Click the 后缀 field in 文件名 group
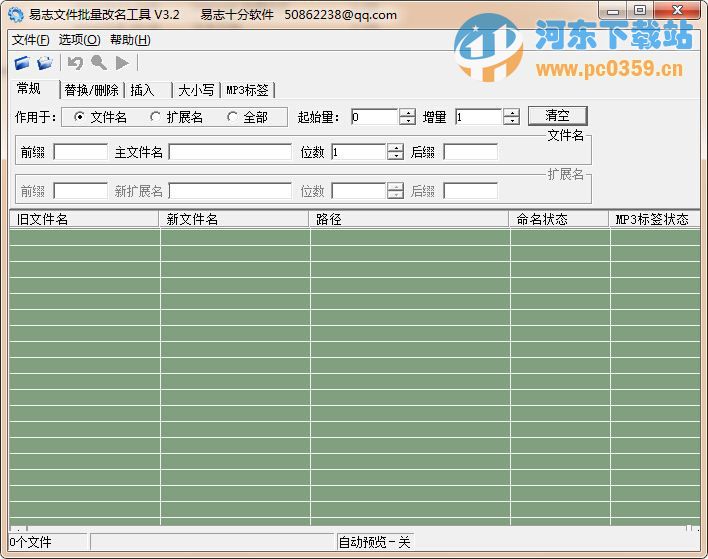The height and width of the screenshot is (559, 708). pyautogui.click(x=470, y=152)
